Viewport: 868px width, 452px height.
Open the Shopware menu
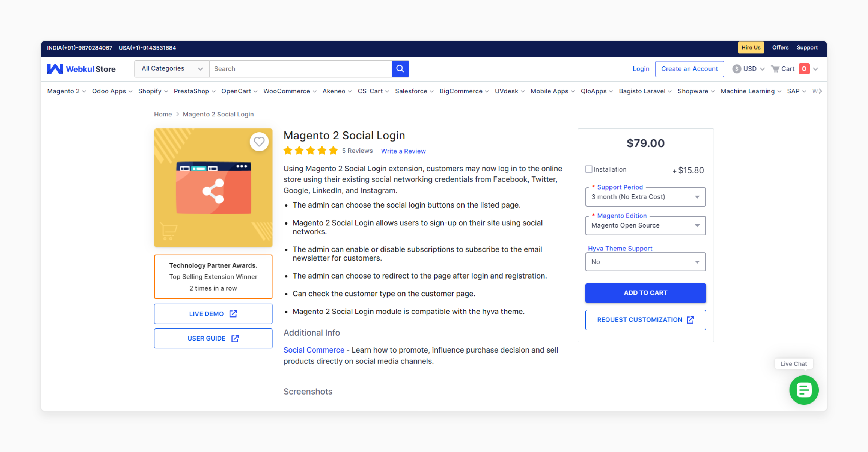(x=696, y=91)
